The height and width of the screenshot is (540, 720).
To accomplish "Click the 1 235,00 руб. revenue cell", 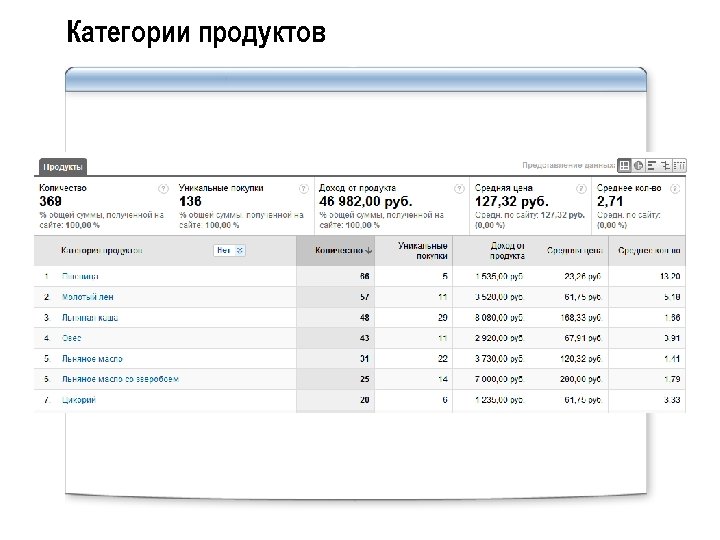I will [x=499, y=400].
